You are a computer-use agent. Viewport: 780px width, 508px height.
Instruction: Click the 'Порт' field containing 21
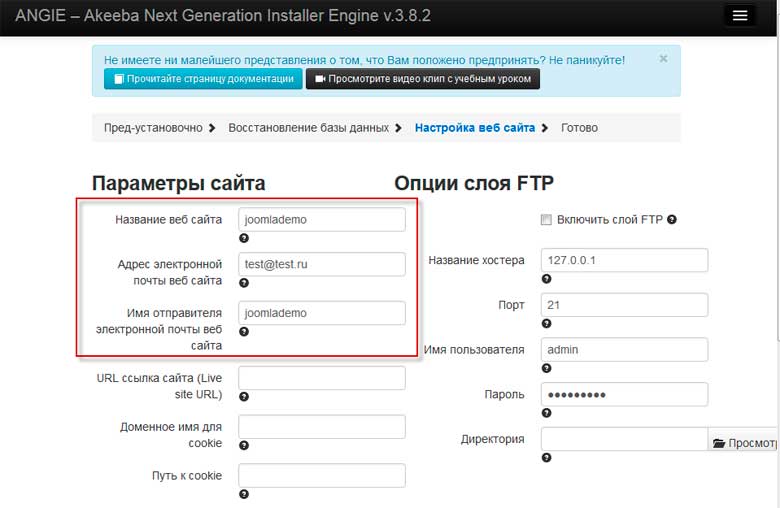[x=624, y=305]
